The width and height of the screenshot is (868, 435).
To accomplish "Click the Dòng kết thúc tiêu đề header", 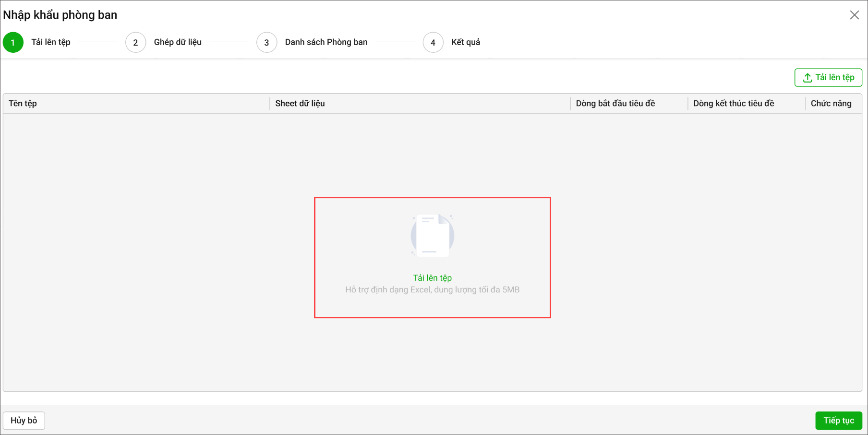I will click(733, 104).
